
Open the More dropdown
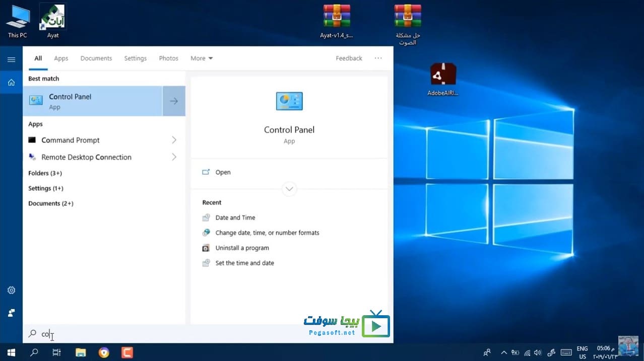(x=202, y=58)
